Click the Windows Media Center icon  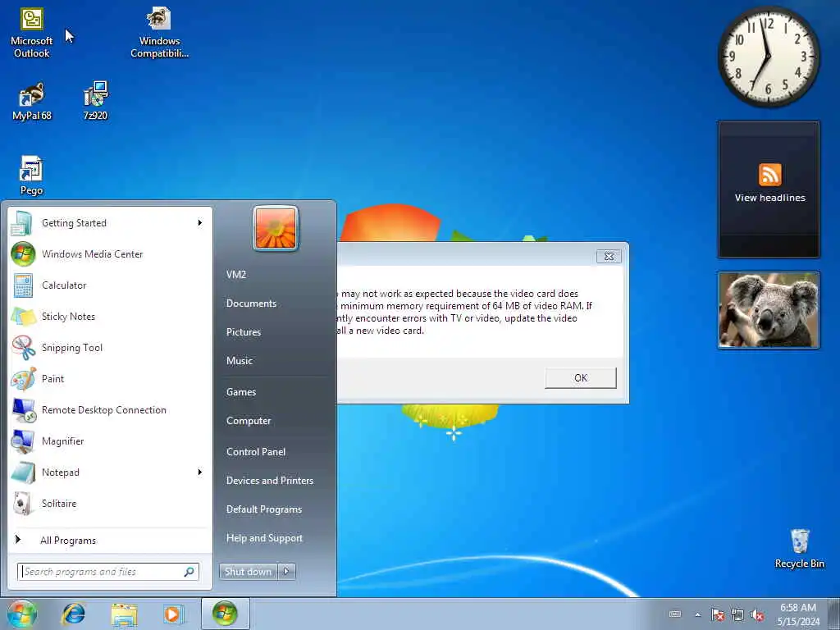click(x=23, y=254)
